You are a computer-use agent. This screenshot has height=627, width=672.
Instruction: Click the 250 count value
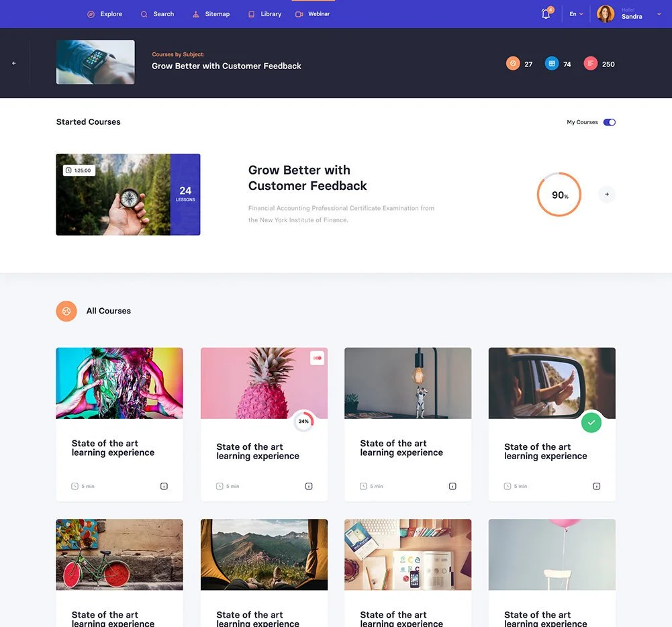[608, 64]
